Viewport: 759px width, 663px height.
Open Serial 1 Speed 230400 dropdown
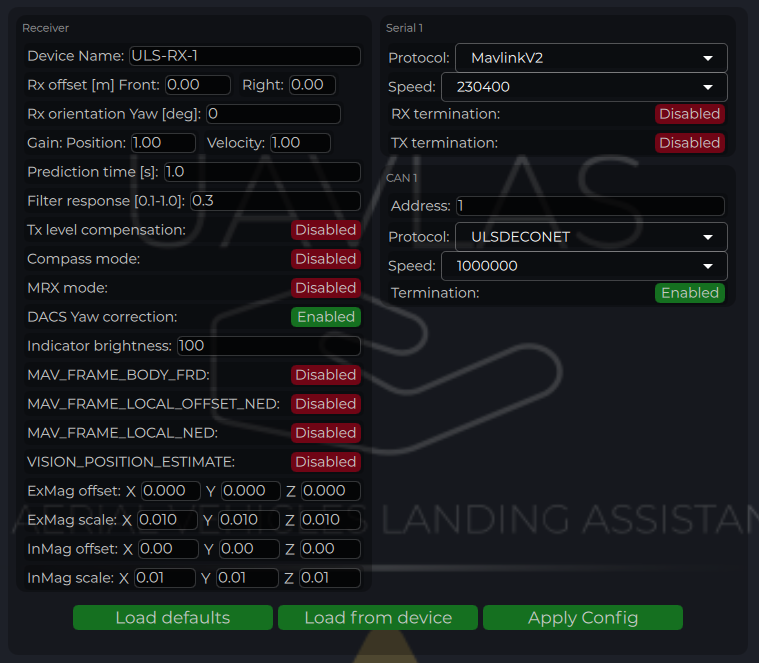pyautogui.click(x=584, y=87)
